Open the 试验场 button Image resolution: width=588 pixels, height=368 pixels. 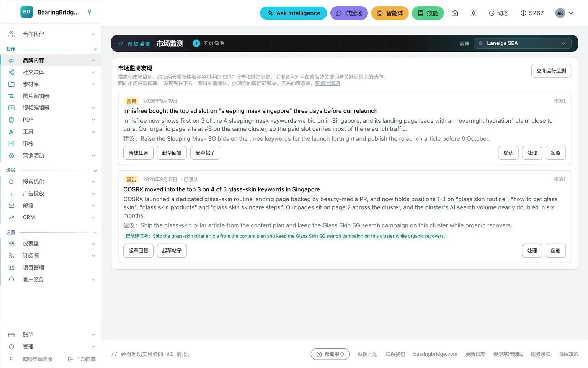point(349,13)
